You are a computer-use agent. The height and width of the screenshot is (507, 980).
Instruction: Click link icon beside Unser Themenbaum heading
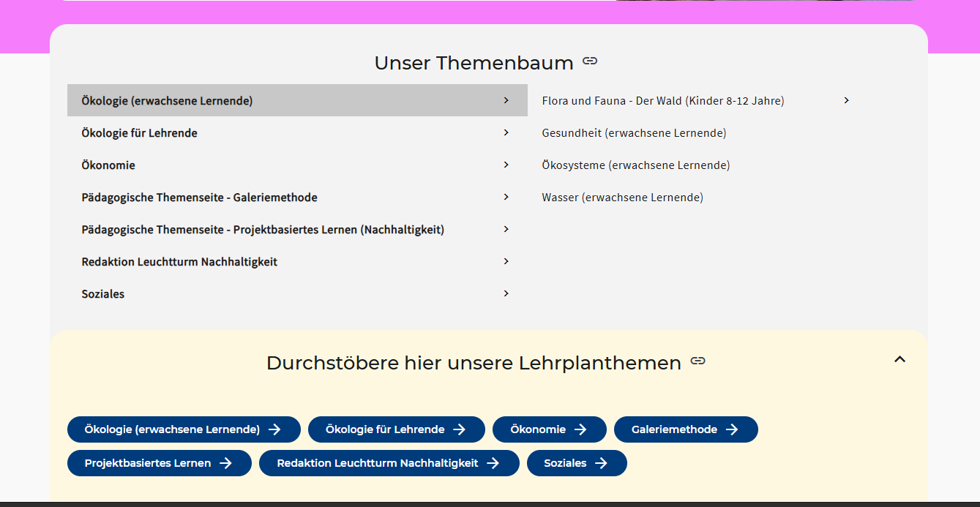pos(590,61)
